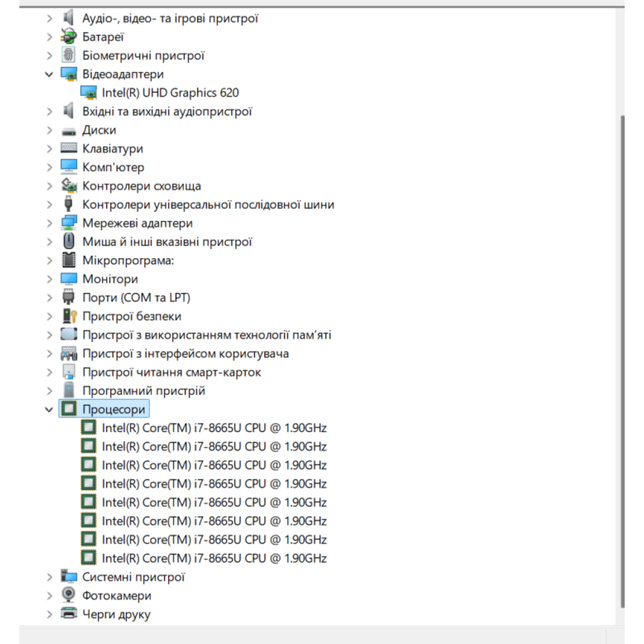Select the last Intel Core i7-8665U processor entry

pos(214,558)
